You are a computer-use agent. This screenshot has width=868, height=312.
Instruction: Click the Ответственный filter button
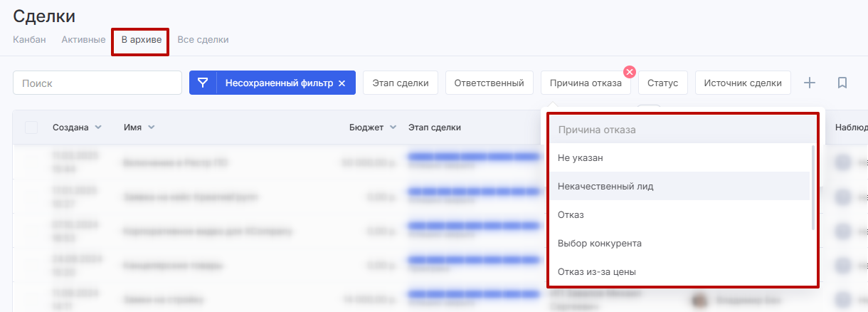489,83
